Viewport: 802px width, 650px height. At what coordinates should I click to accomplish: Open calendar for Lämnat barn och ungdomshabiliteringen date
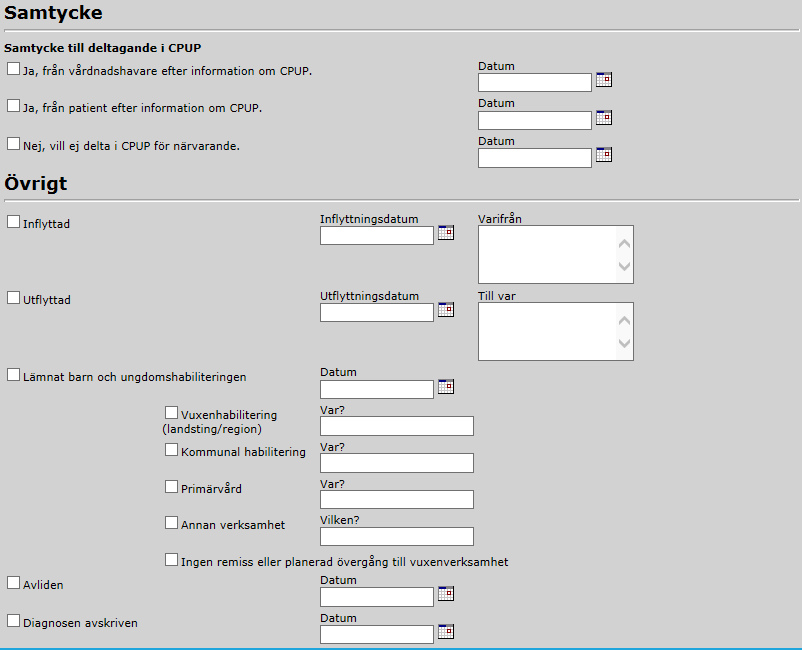tap(446, 387)
